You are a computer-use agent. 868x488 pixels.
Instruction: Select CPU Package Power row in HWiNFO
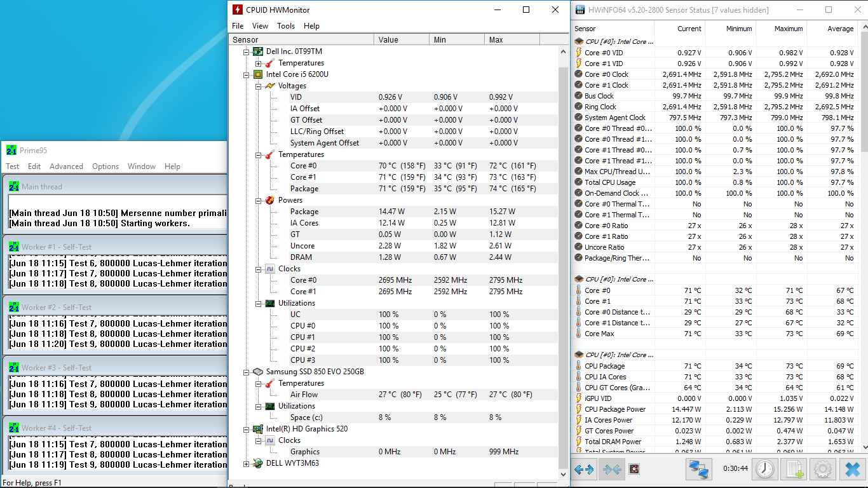tap(714, 409)
